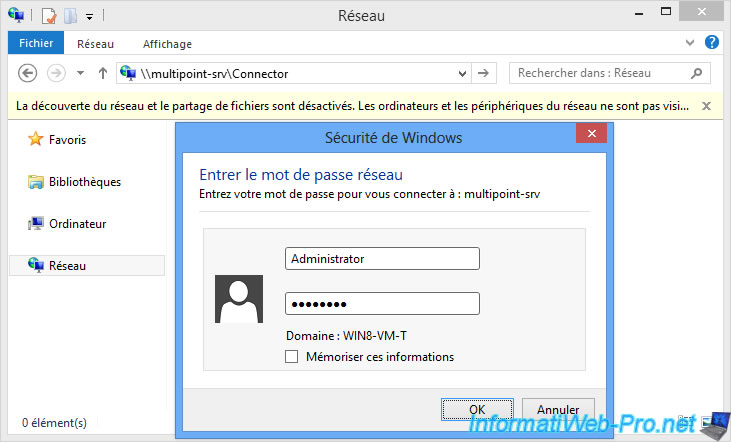Click the Properties quick access toolbar icon
The image size is (731, 442).
tap(49, 16)
